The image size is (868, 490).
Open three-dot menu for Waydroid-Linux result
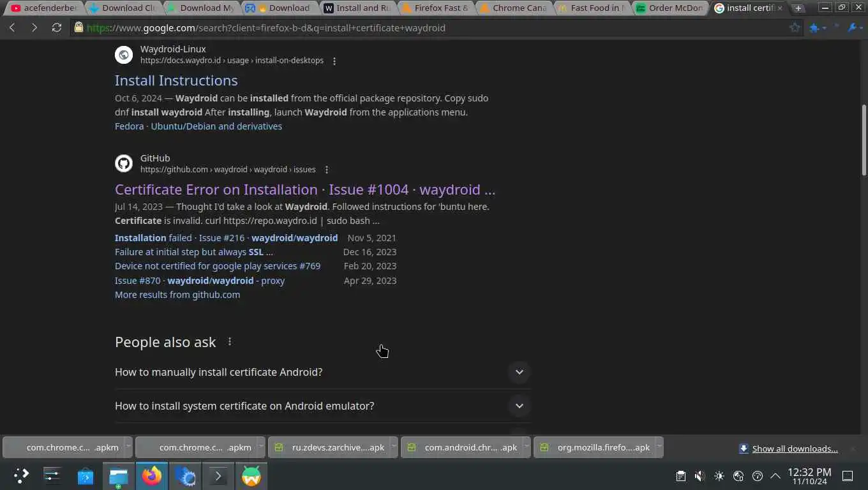tap(334, 61)
